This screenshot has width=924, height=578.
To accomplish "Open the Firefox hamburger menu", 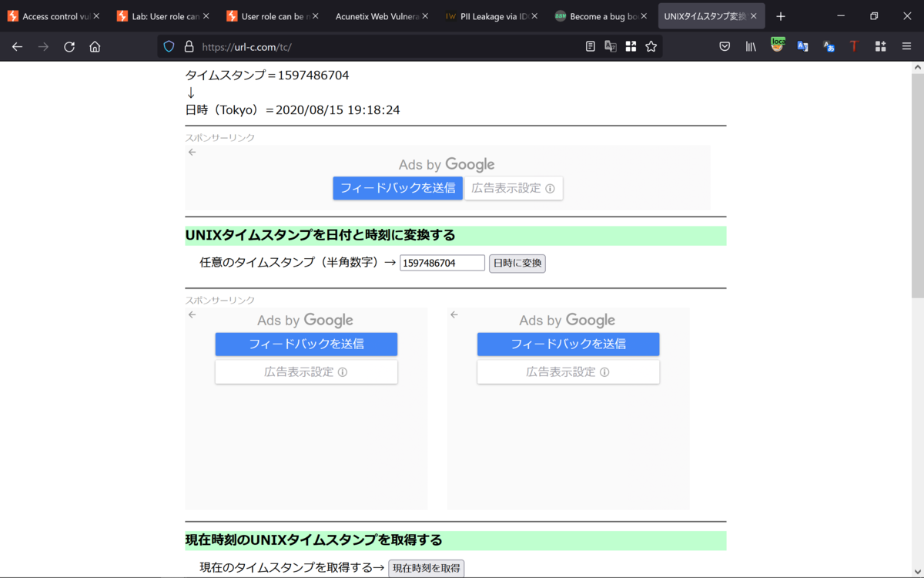I will pos(906,46).
